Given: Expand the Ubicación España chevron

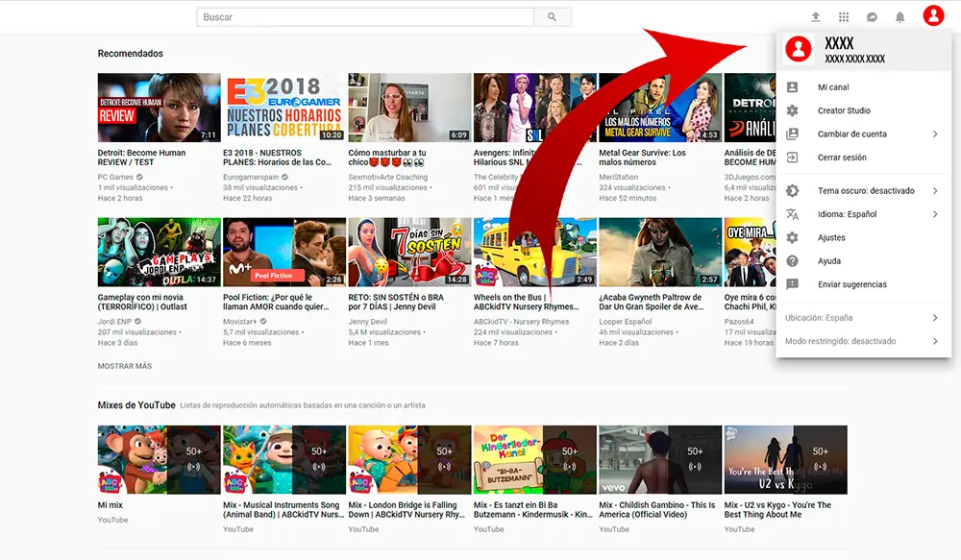Looking at the screenshot, I should (x=935, y=317).
